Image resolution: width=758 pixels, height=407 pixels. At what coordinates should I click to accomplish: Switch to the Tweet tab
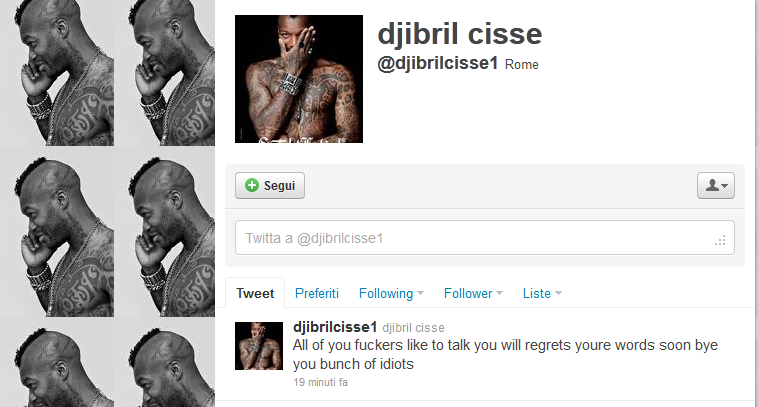255,293
